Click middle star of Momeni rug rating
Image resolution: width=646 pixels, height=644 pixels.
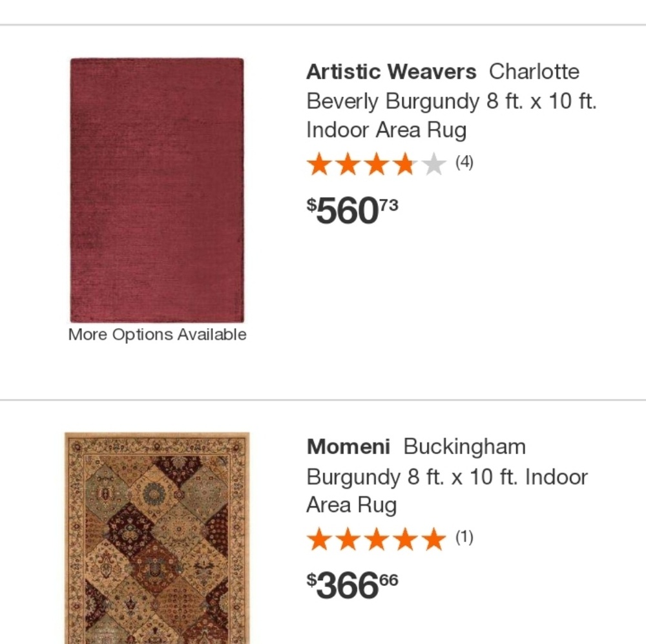point(376,539)
